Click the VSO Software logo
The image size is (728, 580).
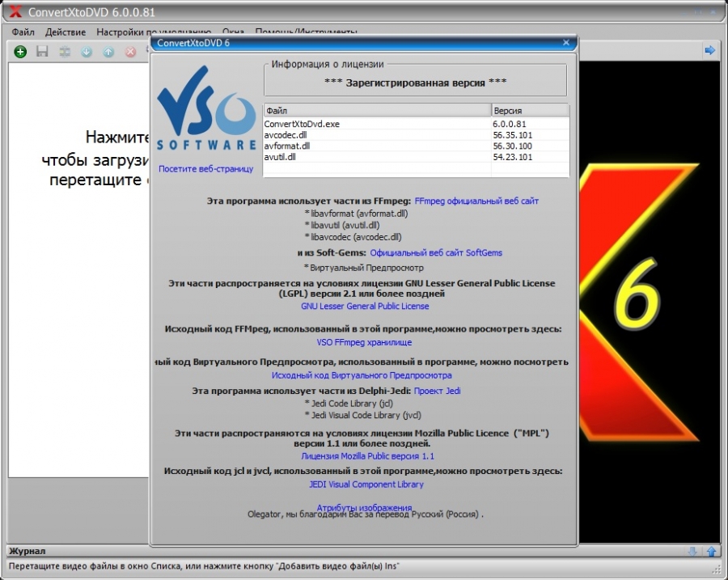pyautogui.click(x=206, y=108)
